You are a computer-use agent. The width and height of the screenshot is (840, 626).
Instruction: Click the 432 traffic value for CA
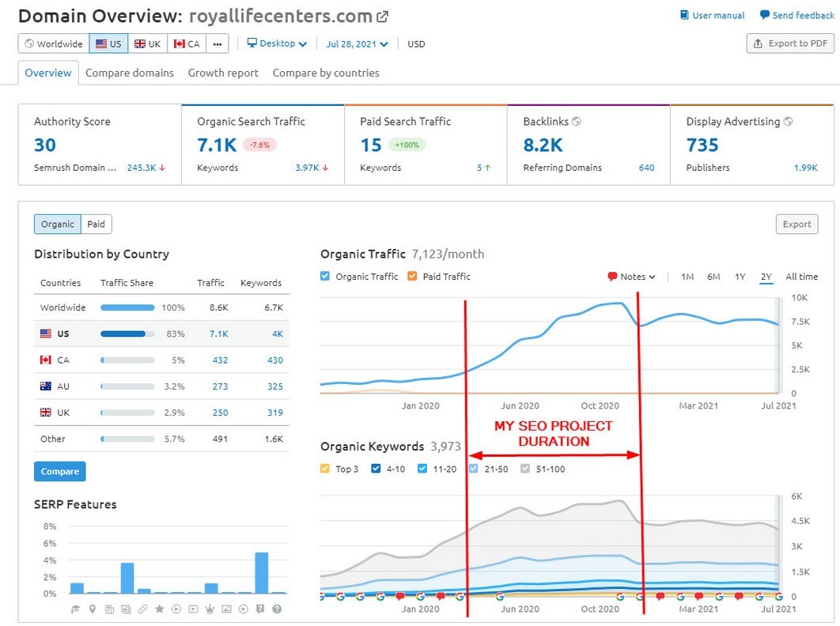click(x=220, y=360)
